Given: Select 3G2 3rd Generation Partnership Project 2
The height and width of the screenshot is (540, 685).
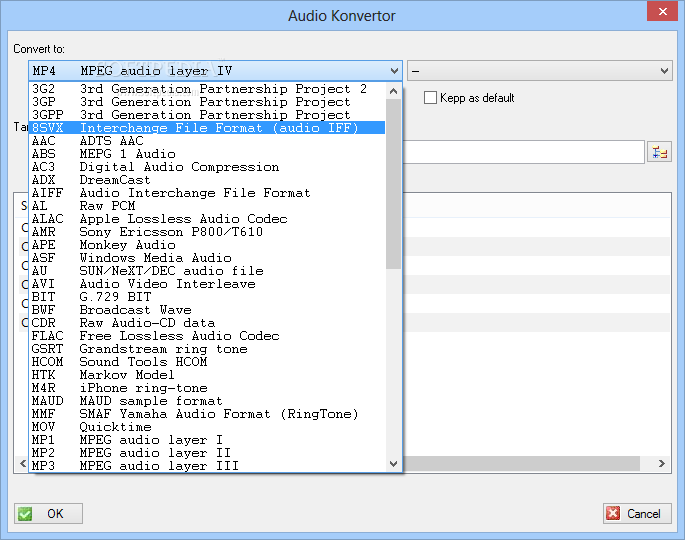Looking at the screenshot, I should tap(207, 89).
